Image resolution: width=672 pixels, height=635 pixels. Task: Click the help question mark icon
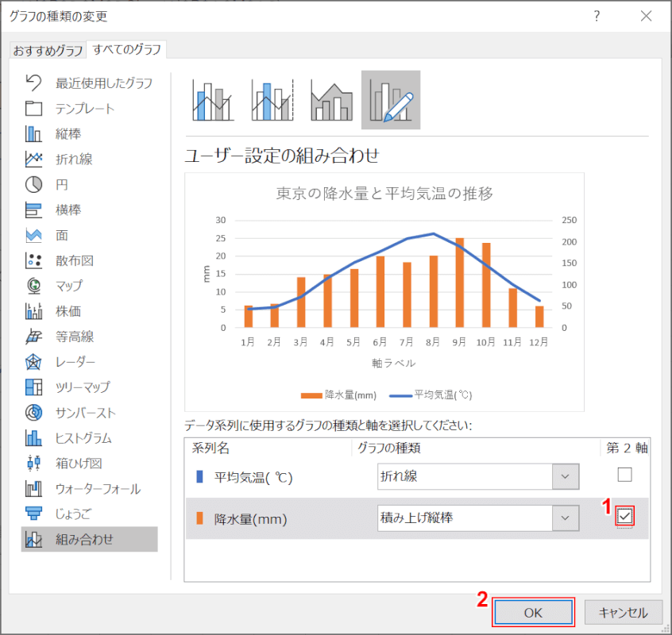(597, 16)
